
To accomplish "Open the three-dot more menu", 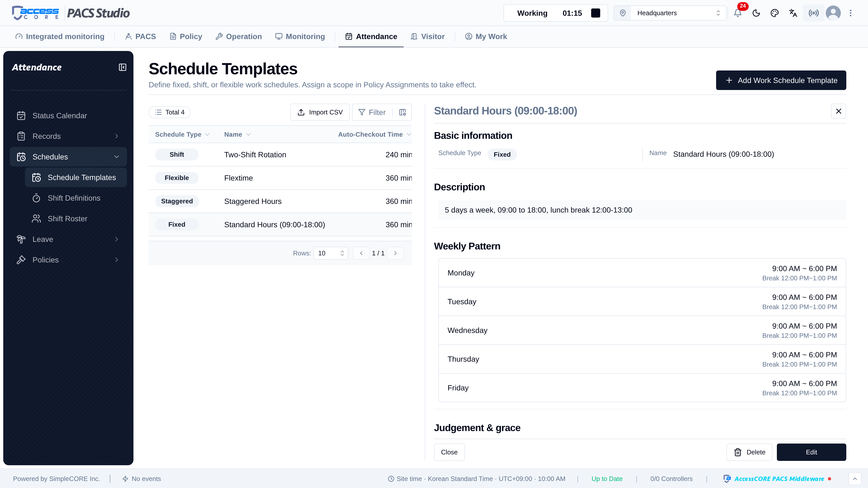I will pos(850,13).
